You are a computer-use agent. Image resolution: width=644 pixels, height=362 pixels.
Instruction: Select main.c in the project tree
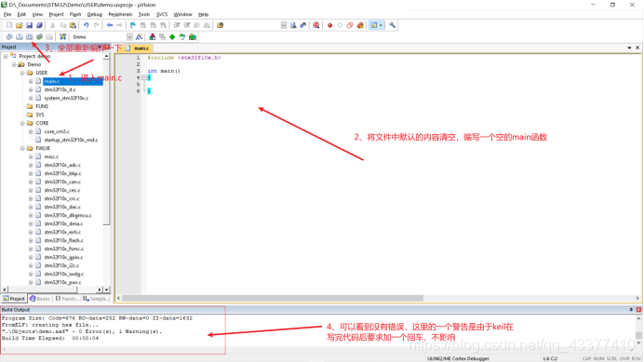(52, 81)
